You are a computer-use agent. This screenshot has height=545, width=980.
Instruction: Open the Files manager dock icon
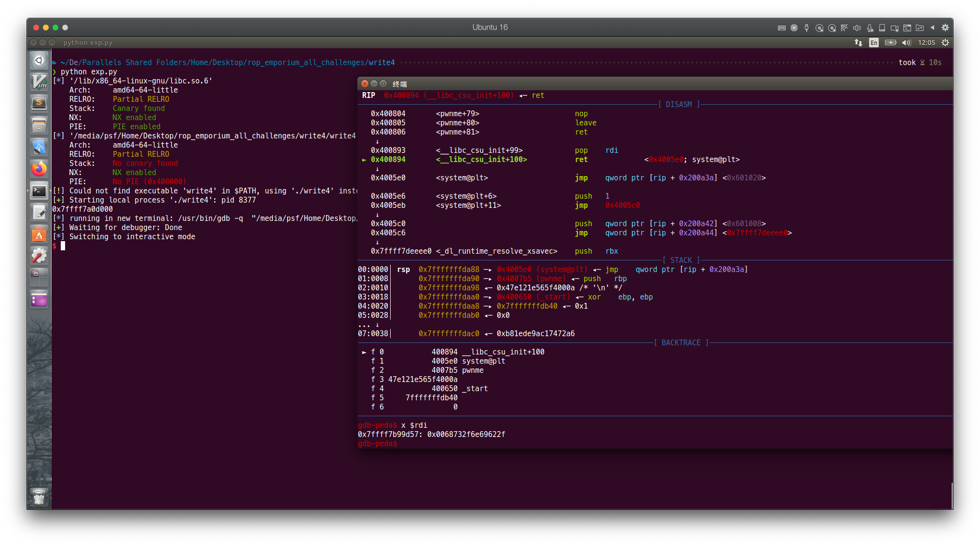[x=39, y=125]
